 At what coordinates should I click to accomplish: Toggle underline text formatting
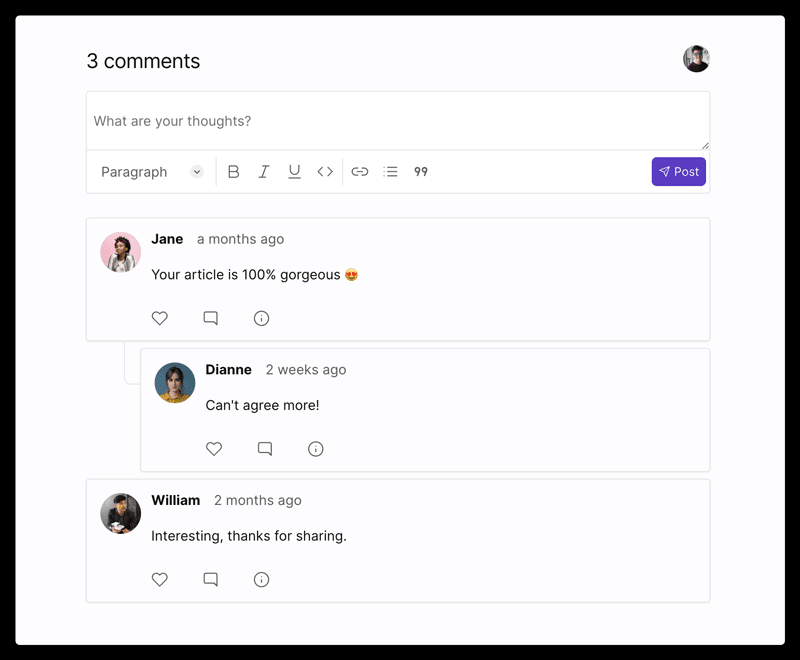tap(294, 172)
